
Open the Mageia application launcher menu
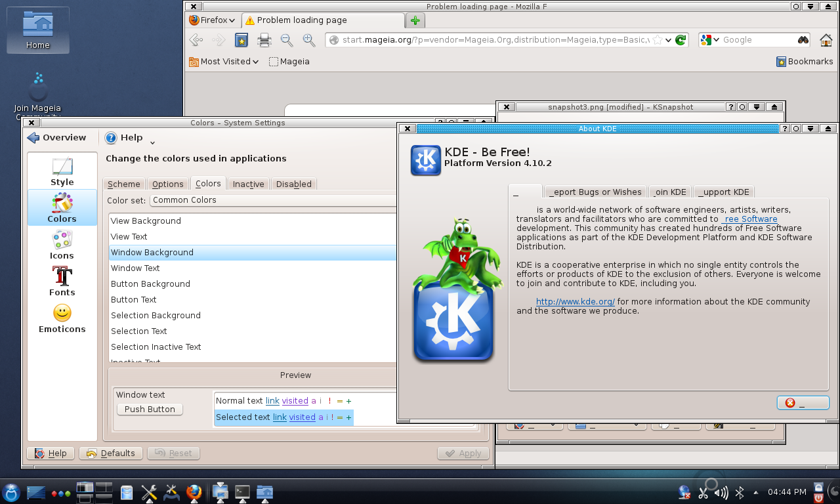[11, 492]
